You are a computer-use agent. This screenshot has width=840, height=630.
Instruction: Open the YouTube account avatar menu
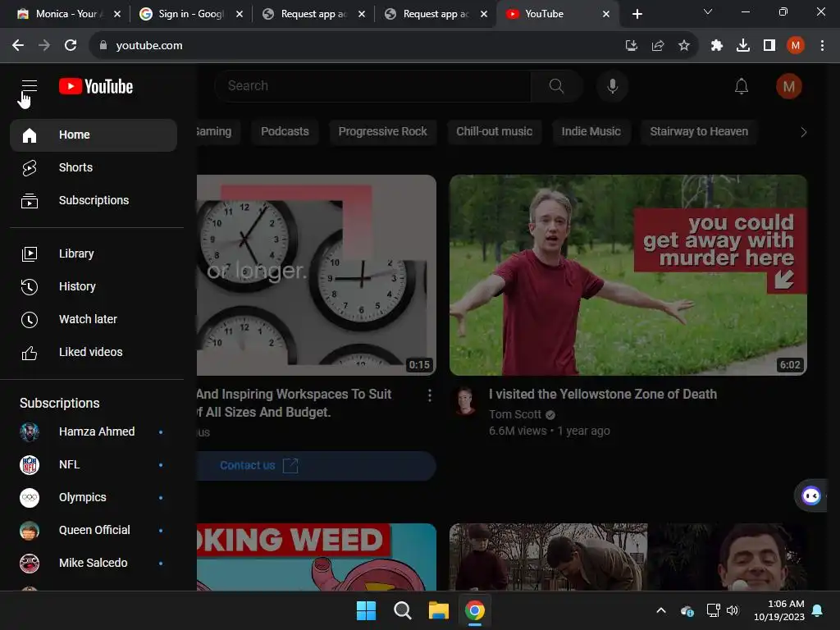click(x=788, y=86)
